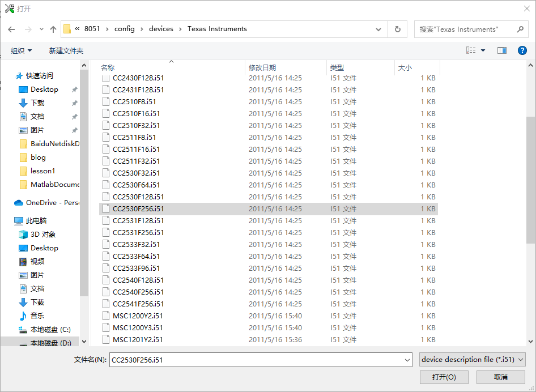Click 8051 in the breadcrumb path
This screenshot has width=536, height=392.
92,29
